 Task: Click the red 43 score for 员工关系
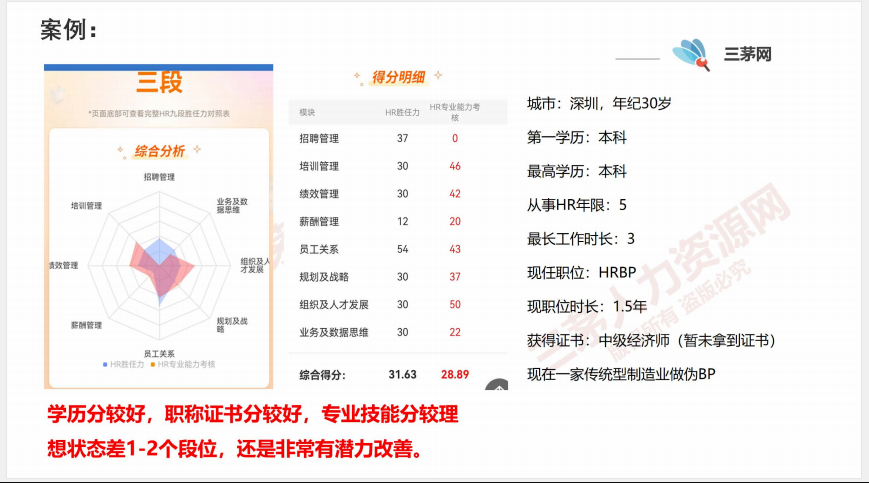point(455,249)
